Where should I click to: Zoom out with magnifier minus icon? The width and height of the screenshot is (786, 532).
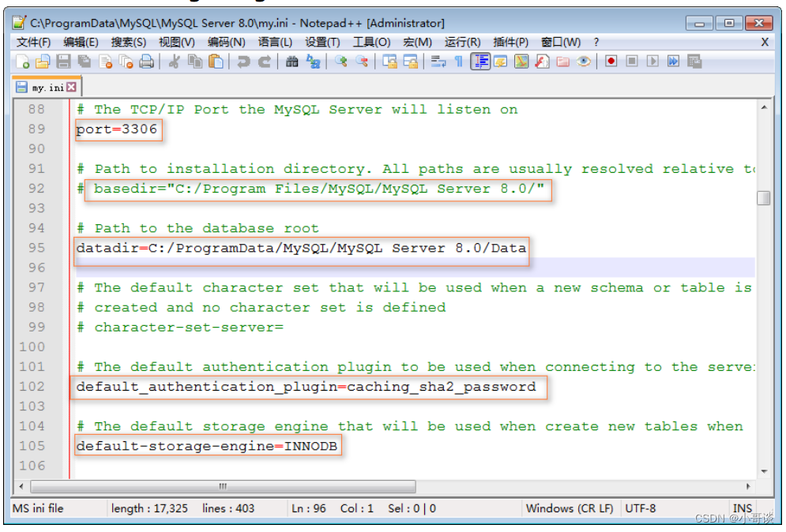(362, 62)
